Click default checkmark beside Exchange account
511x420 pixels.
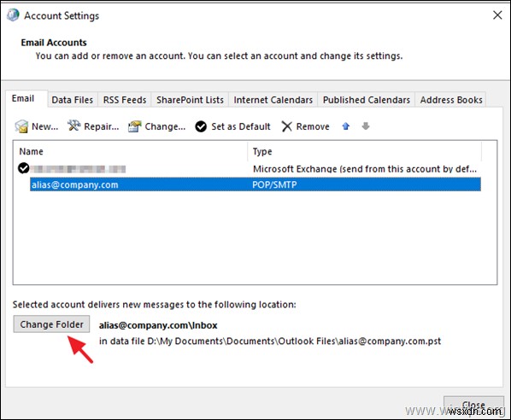tap(23, 168)
